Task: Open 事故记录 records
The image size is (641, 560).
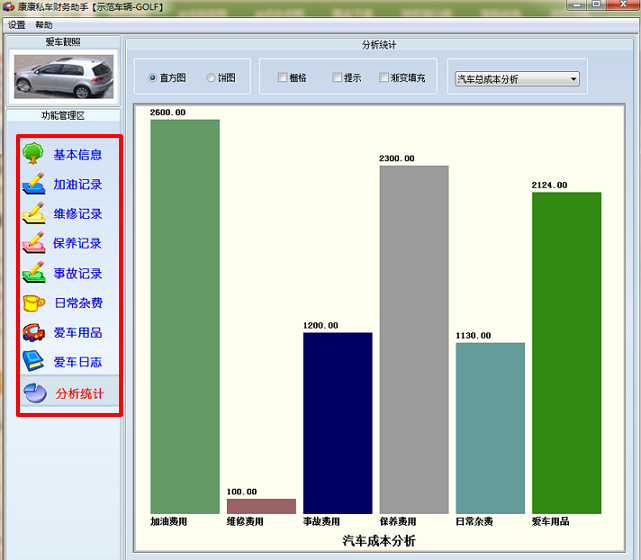Action: 78,273
